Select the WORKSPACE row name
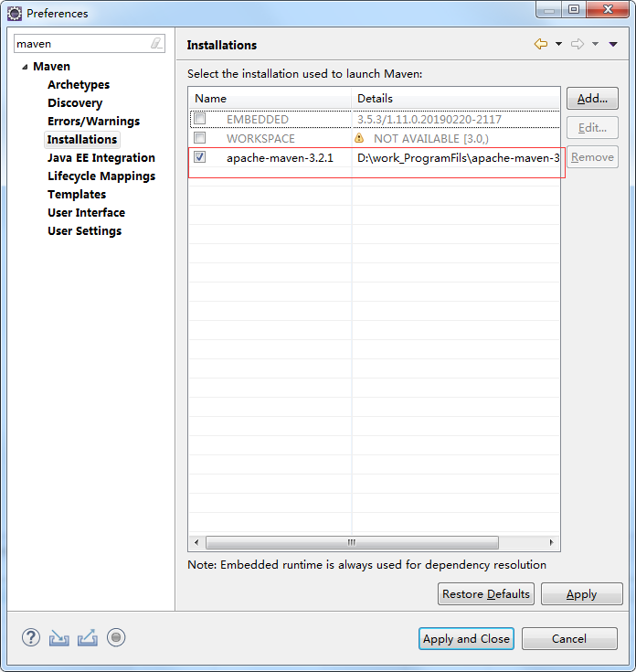The height and width of the screenshot is (672, 636). point(260,139)
